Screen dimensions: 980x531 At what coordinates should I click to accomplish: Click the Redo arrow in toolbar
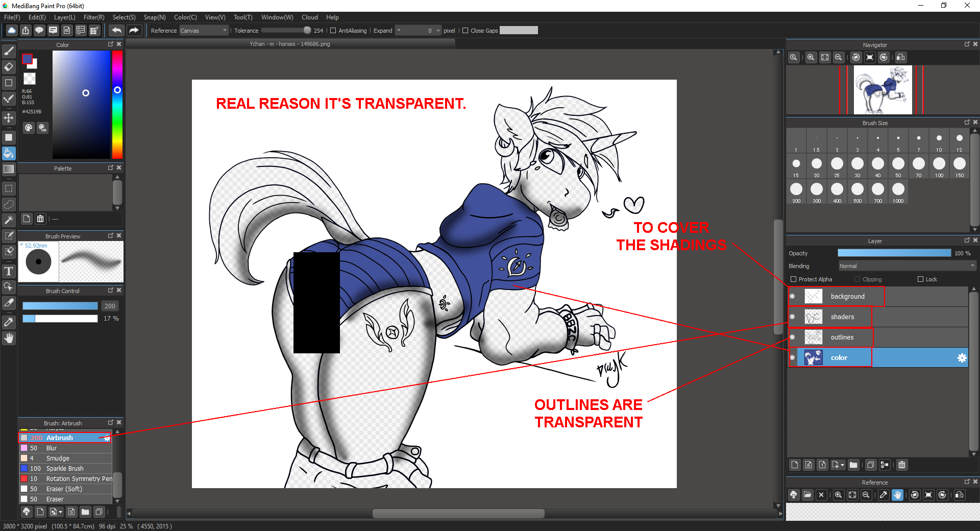134,31
